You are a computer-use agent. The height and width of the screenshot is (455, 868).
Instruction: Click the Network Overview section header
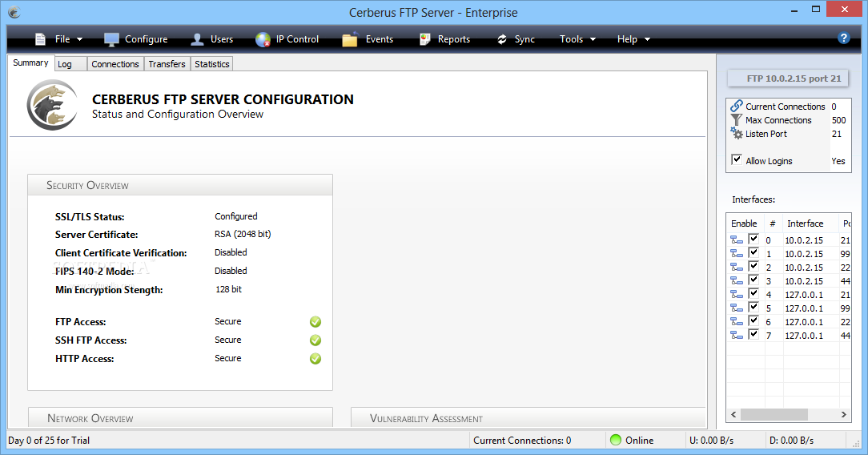[180, 418]
